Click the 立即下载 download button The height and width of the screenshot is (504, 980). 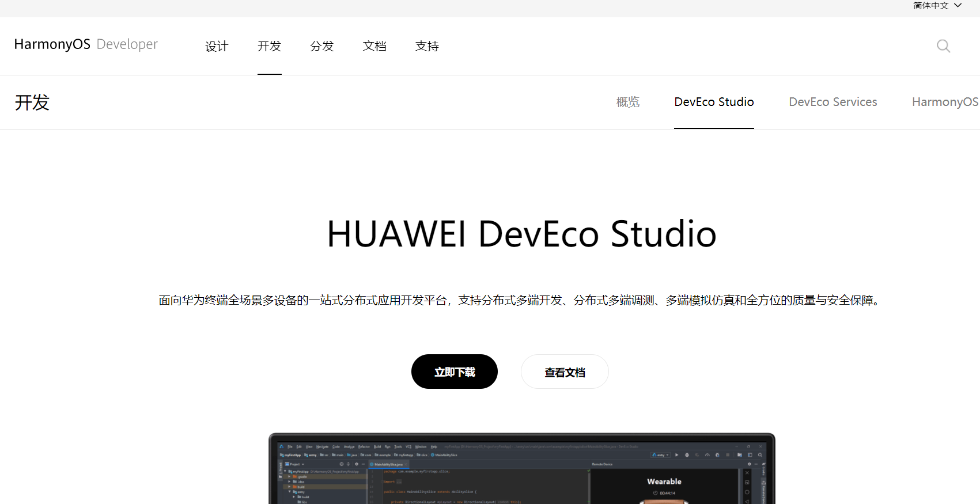[x=455, y=372]
